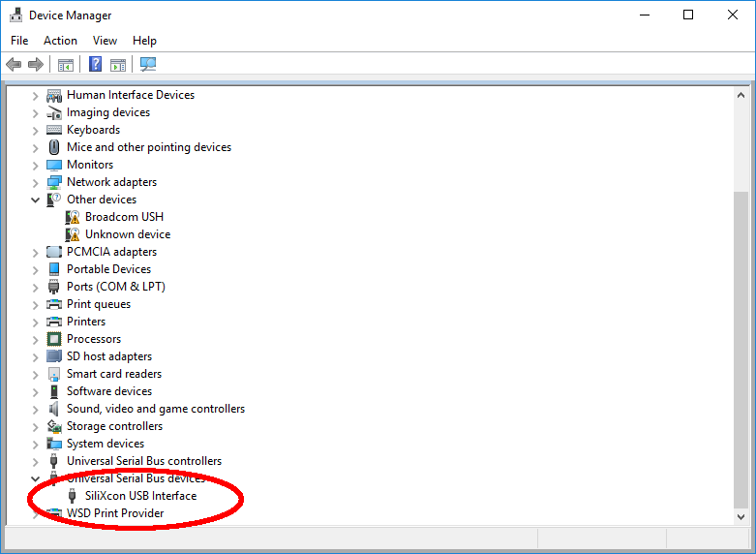
Task: Click the SiliXcon USB plug icon
Action: click(73, 496)
